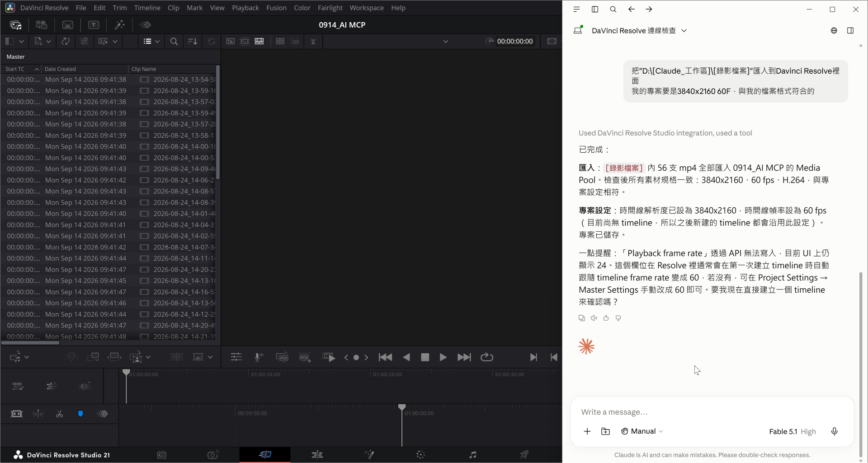Expand the viewer timeline name dropdown
The height and width of the screenshot is (463, 868).
click(446, 42)
